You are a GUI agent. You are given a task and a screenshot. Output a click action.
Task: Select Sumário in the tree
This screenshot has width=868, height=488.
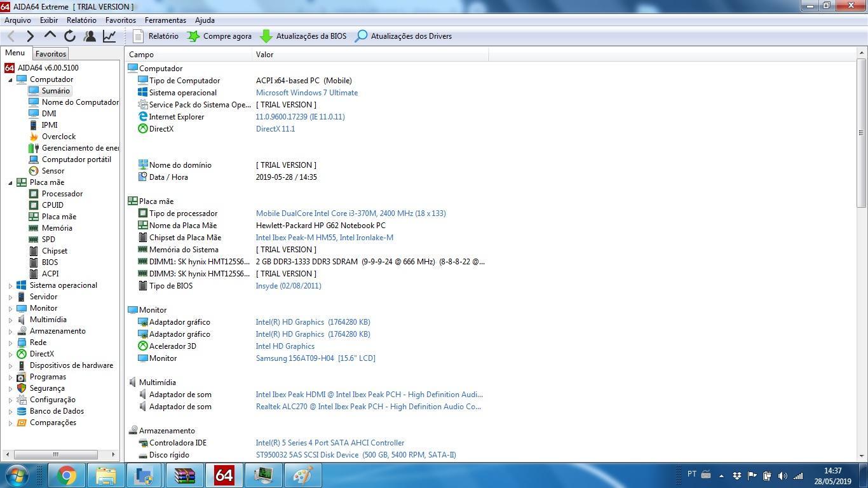56,91
